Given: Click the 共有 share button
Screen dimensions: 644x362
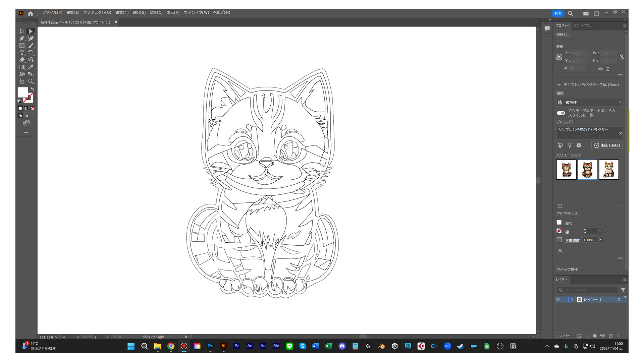Looking at the screenshot, I should (x=558, y=13).
